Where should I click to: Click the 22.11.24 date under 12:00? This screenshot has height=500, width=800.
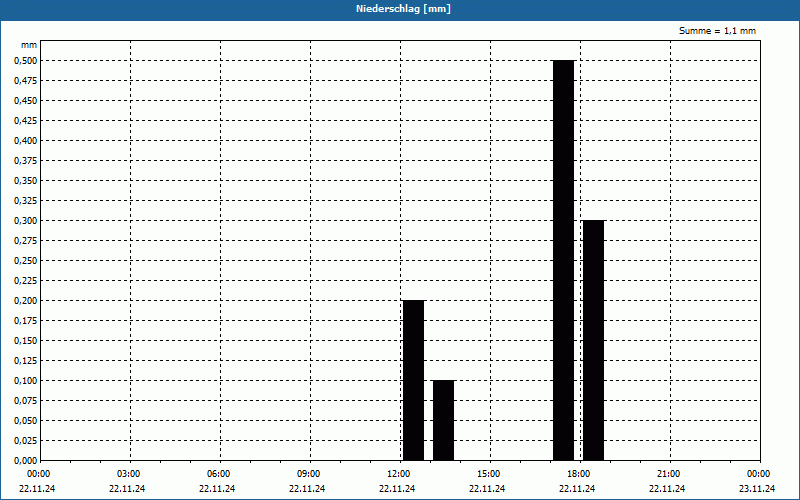pos(397,489)
